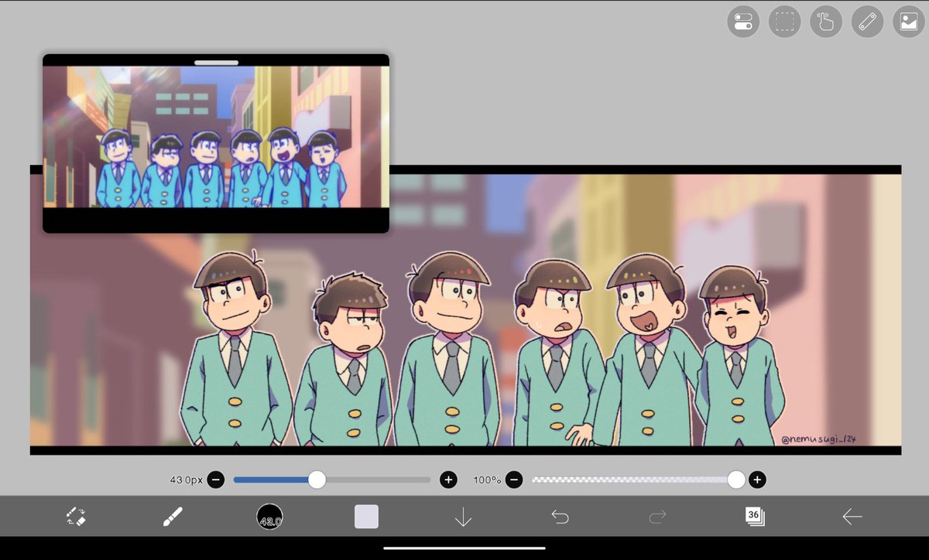Click the brush size slider handle

317,480
